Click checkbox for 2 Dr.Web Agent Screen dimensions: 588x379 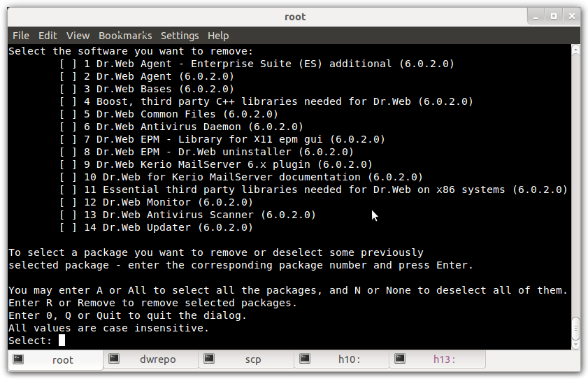tap(68, 76)
